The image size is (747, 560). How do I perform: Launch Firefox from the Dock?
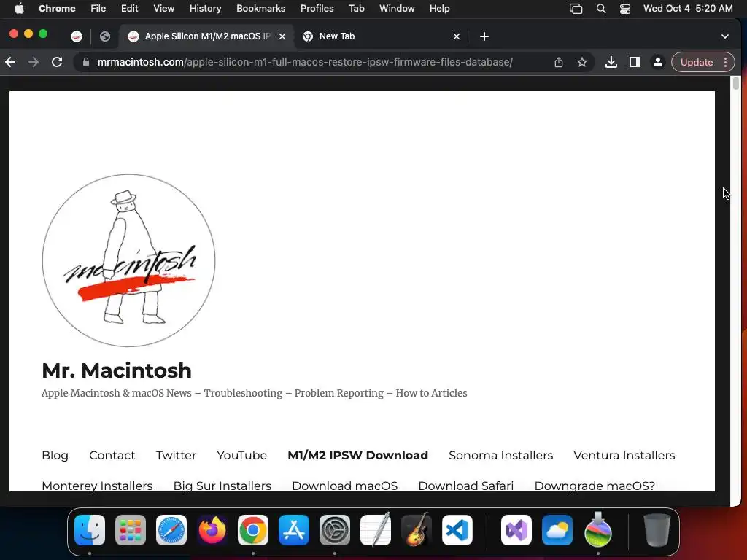(x=212, y=530)
